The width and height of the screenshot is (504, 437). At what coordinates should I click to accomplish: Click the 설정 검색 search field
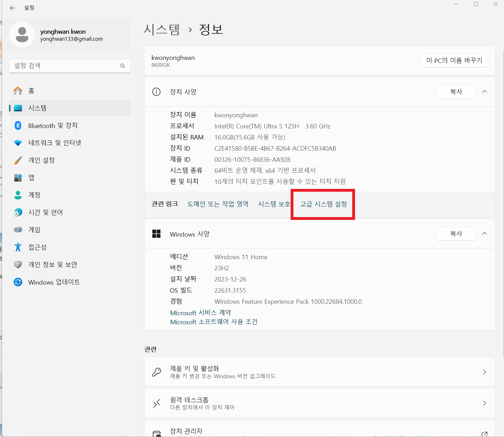[x=70, y=66]
